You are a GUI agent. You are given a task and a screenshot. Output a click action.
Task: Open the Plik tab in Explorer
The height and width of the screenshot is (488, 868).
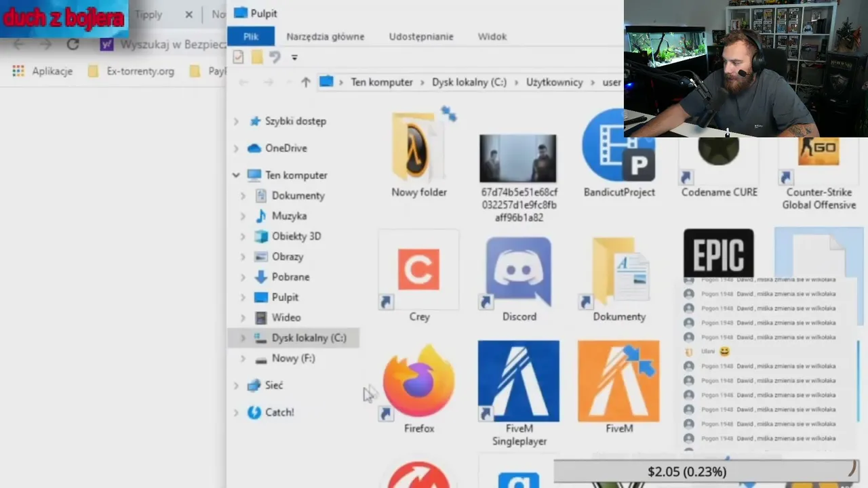click(x=251, y=37)
